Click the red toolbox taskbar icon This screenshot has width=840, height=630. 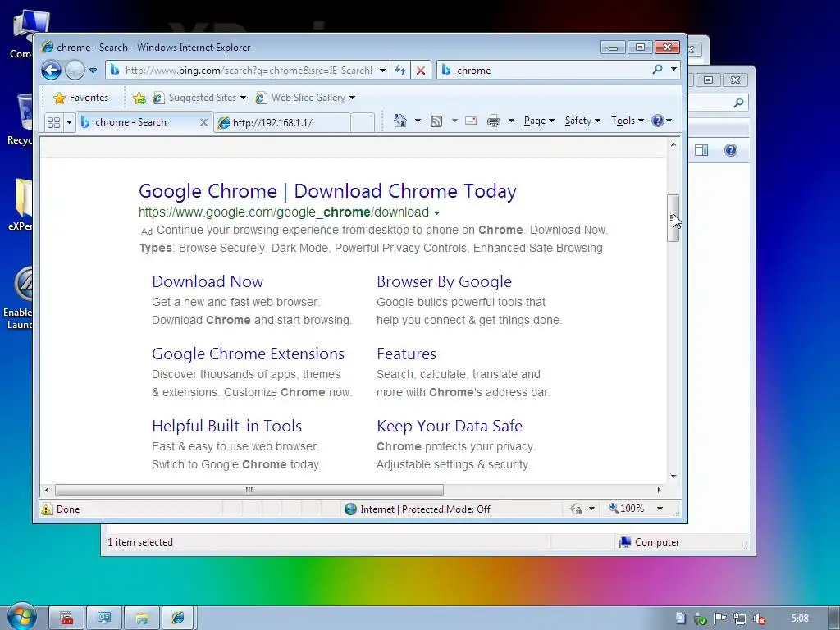(67, 619)
